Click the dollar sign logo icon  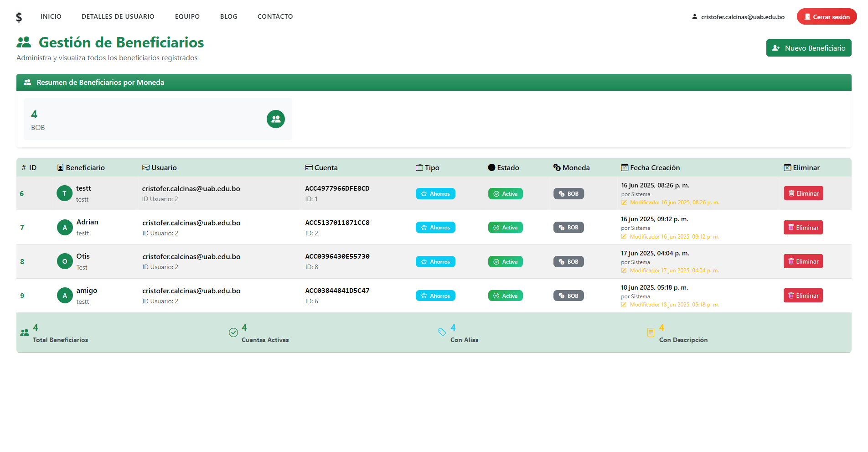pos(19,17)
